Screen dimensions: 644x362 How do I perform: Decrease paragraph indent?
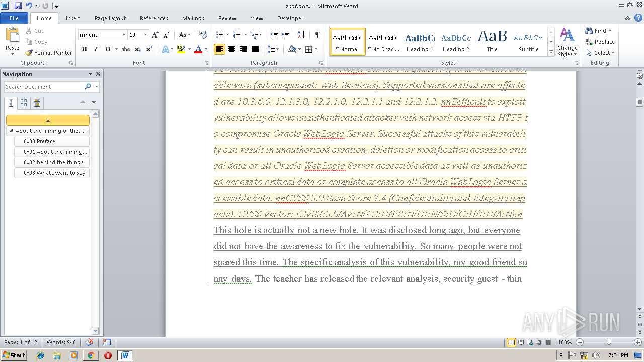(x=274, y=35)
